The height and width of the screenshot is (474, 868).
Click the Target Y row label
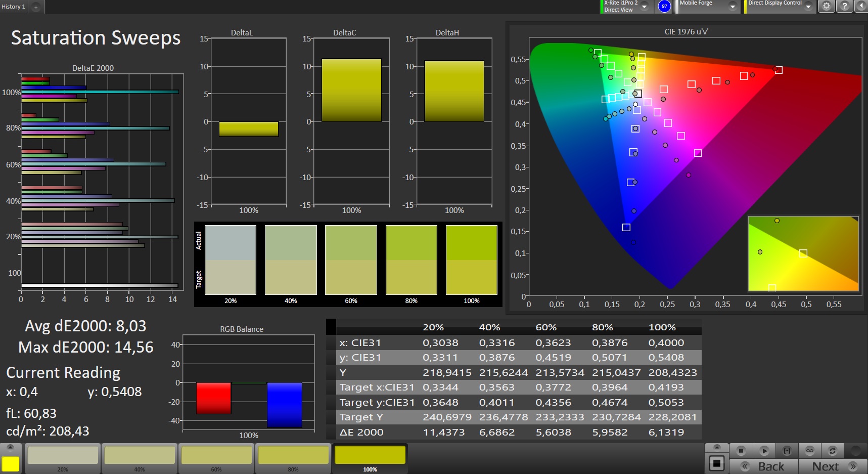pyautogui.click(x=361, y=417)
